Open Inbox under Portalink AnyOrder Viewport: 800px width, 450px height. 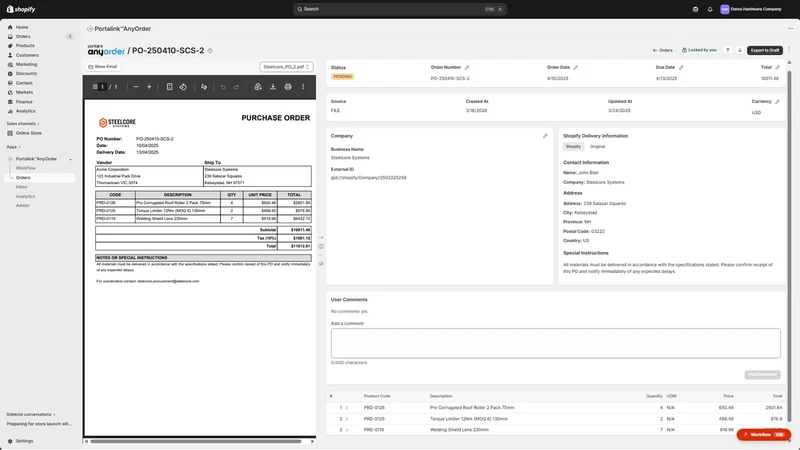coord(21,187)
